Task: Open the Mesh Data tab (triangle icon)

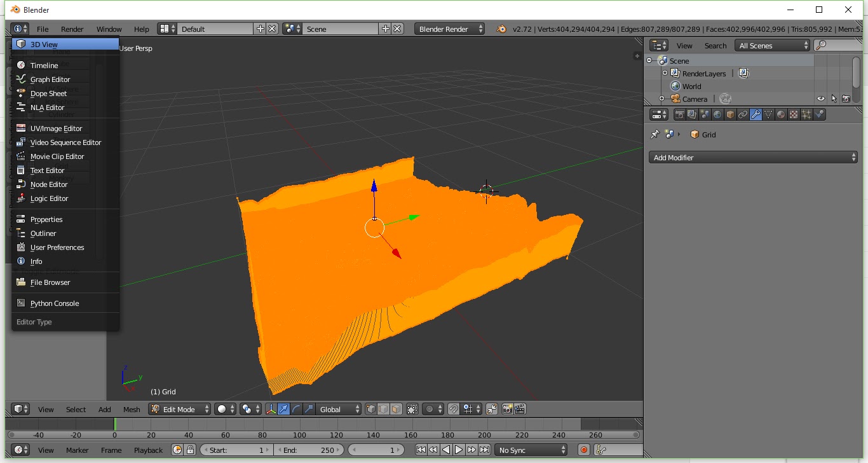Action: tap(768, 114)
